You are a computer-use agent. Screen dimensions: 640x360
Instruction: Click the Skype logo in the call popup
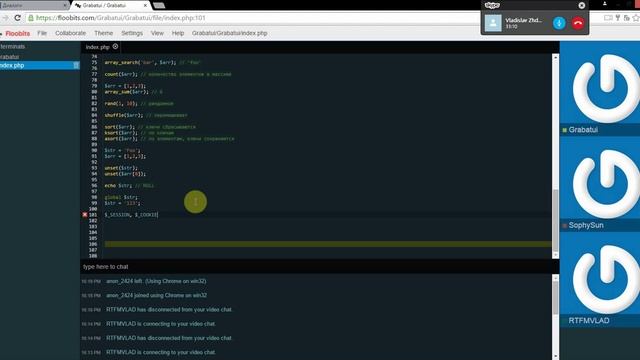pos(492,5)
